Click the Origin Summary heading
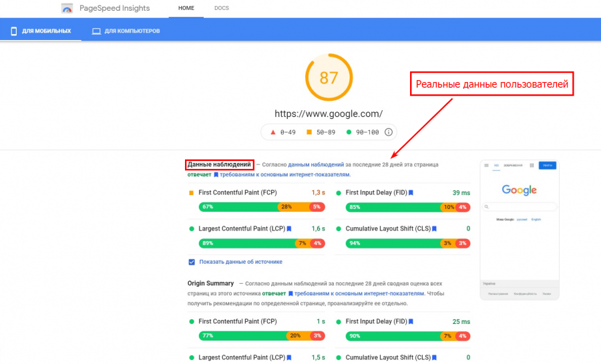The image size is (601, 364). [x=210, y=283]
